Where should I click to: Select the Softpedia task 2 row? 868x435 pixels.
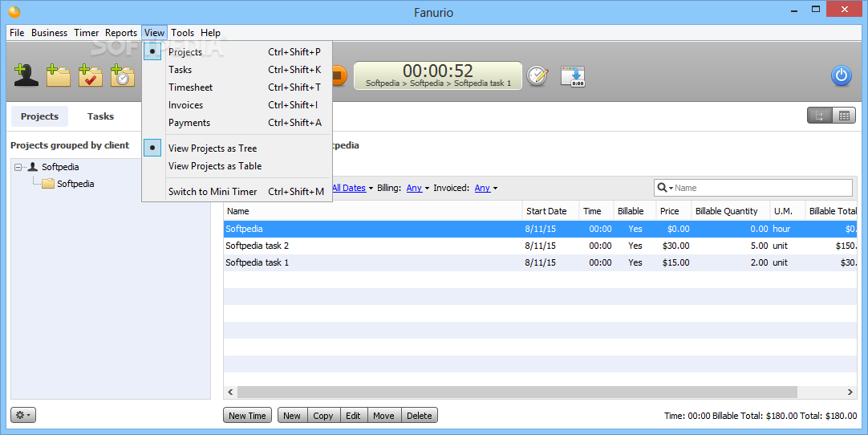pos(540,246)
